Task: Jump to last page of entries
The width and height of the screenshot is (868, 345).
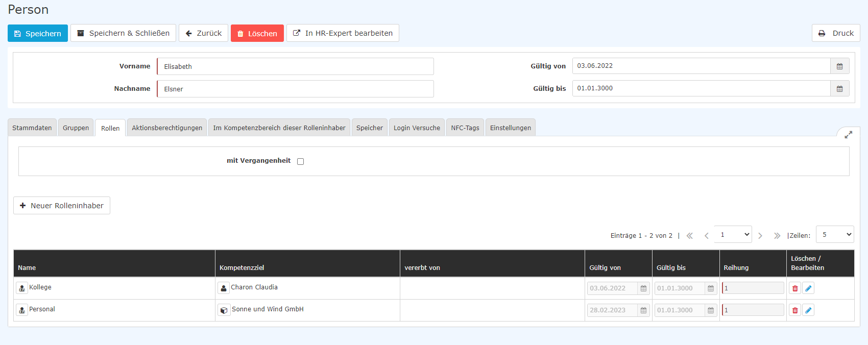Action: (x=777, y=235)
